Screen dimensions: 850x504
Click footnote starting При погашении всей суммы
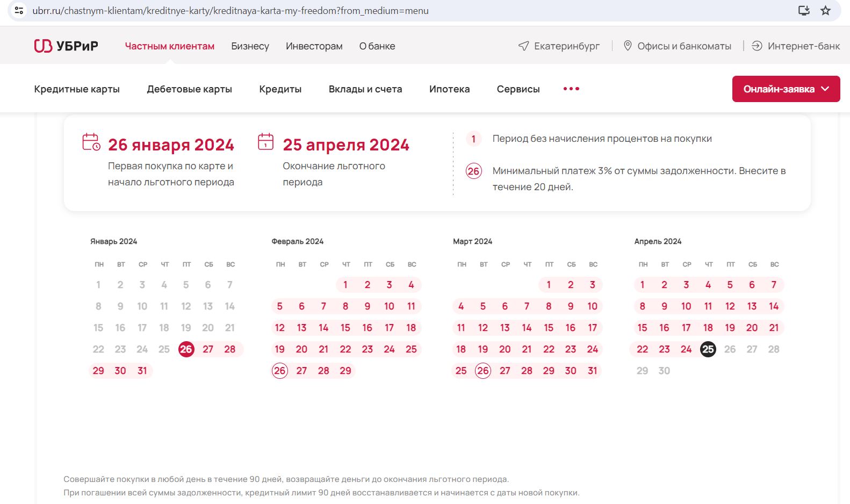pos(322,493)
